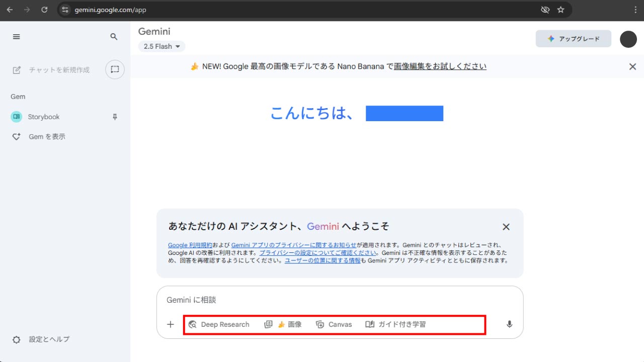Close the Gemini へようこそ welcome card

(506, 227)
